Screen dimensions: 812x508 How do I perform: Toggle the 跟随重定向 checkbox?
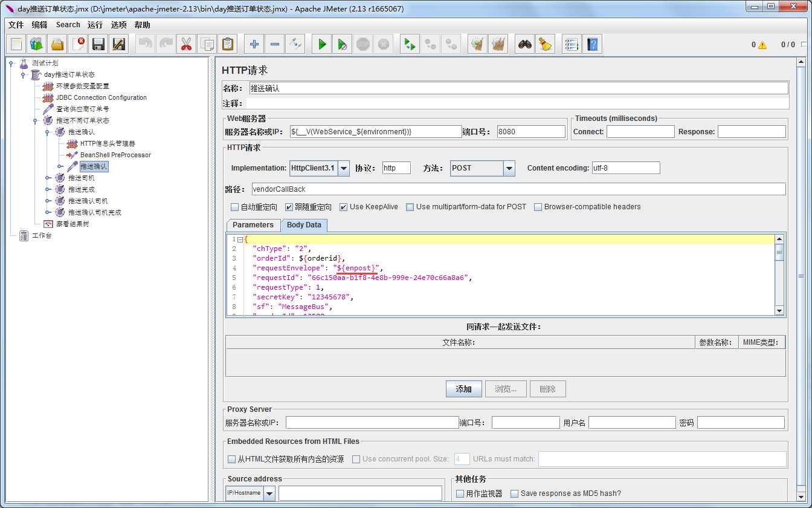289,207
